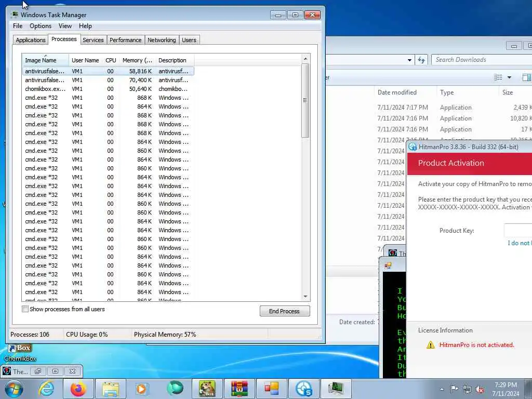Click the warning icon beside not activated message
Viewport: 532px width, 399px height.
point(431,345)
